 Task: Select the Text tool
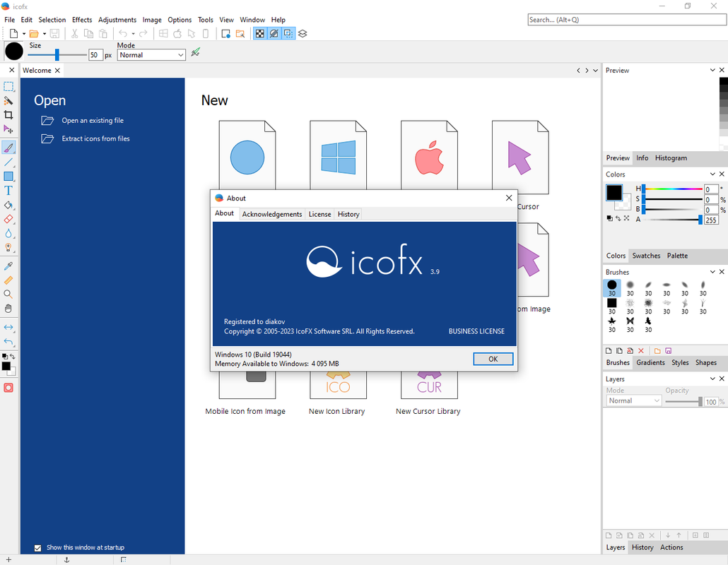point(8,191)
